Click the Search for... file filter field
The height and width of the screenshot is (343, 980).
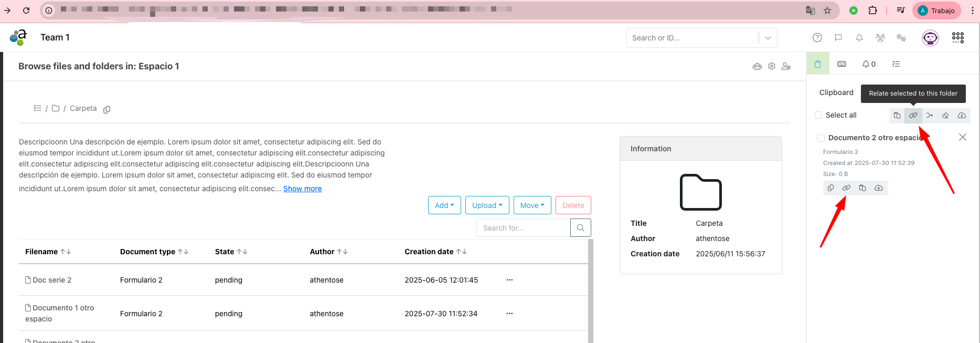point(523,228)
